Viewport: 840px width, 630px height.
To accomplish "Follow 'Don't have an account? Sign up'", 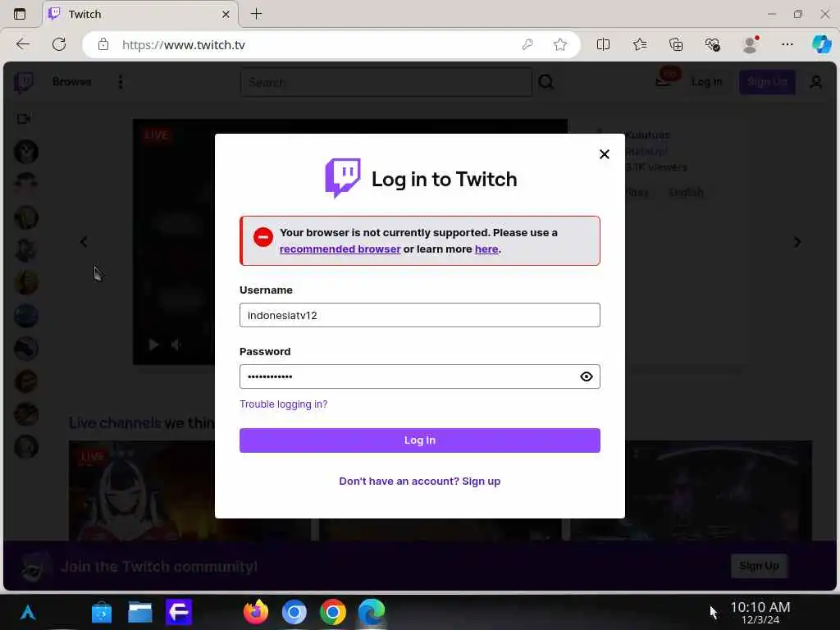I will [x=419, y=481].
